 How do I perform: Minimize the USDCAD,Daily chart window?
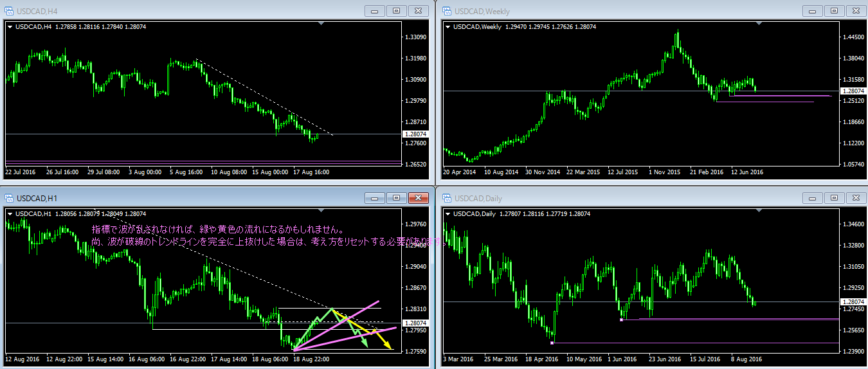(812, 199)
